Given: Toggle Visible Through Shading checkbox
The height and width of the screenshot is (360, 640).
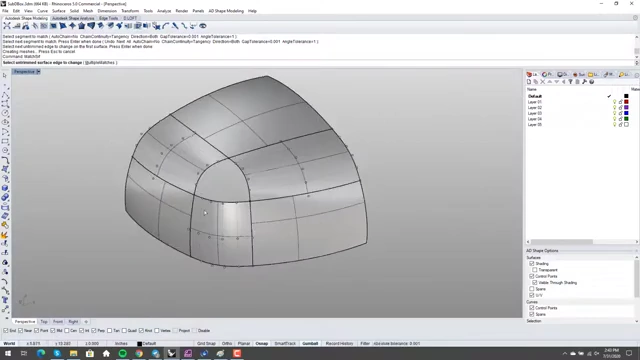Looking at the screenshot, I should 535,282.
